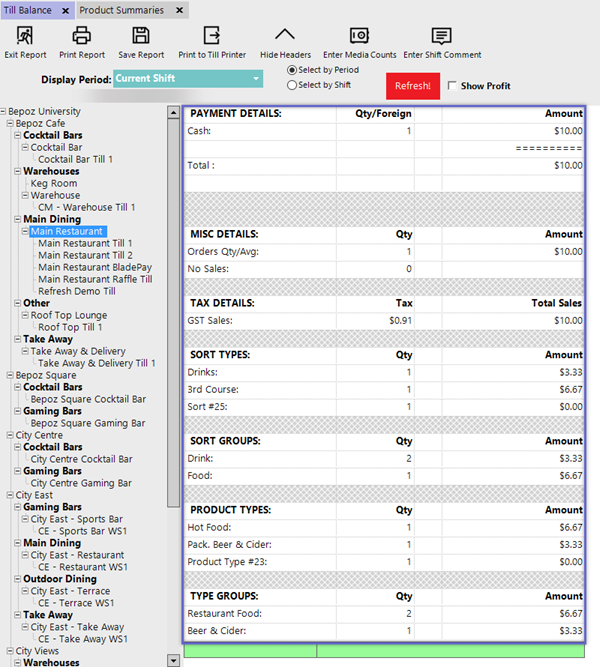This screenshot has width=600, height=667.
Task: Choose the Select by Shift option
Action: (292, 85)
